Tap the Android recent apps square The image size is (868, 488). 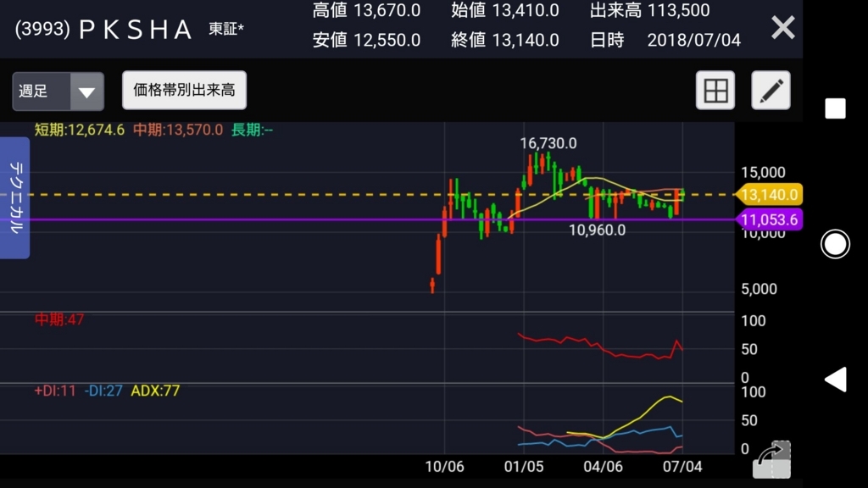coord(835,108)
